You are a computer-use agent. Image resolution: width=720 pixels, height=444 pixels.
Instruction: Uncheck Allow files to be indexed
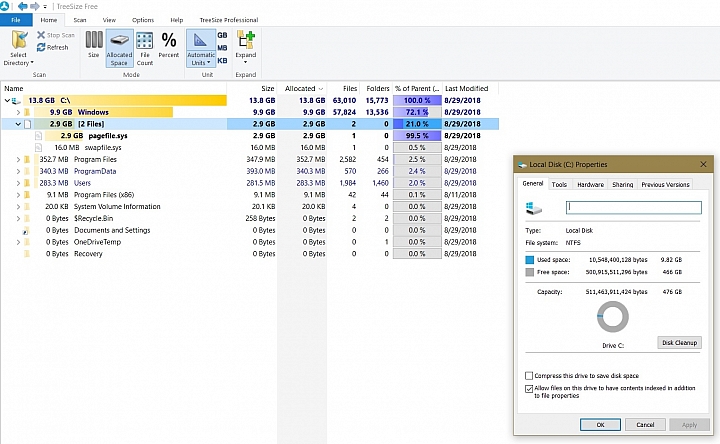click(529, 388)
